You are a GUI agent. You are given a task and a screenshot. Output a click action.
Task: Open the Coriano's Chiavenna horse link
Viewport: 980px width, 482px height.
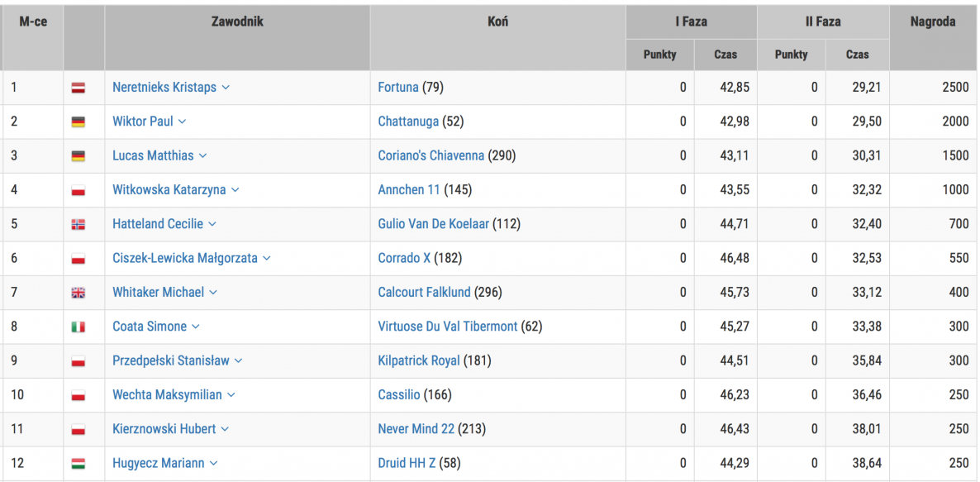[x=431, y=155]
